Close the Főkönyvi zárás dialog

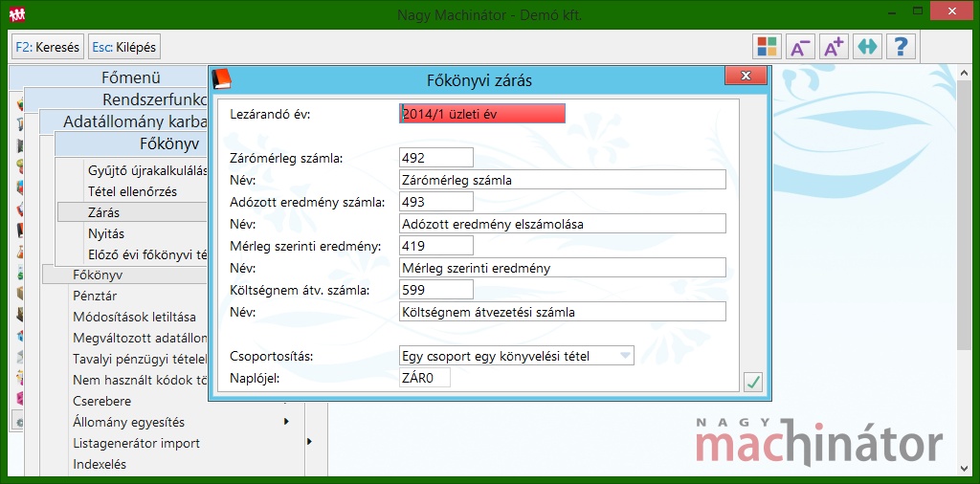(745, 77)
